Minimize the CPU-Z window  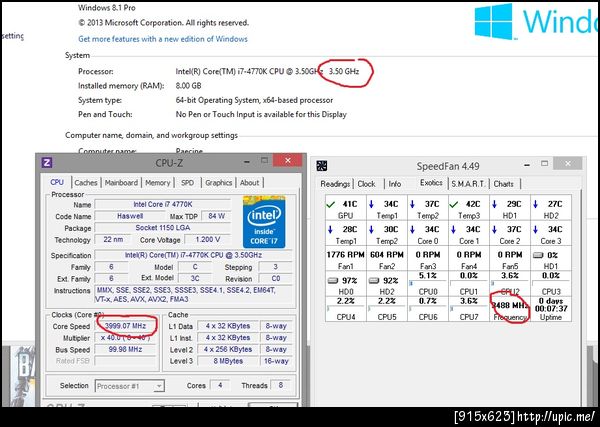(x=248, y=161)
